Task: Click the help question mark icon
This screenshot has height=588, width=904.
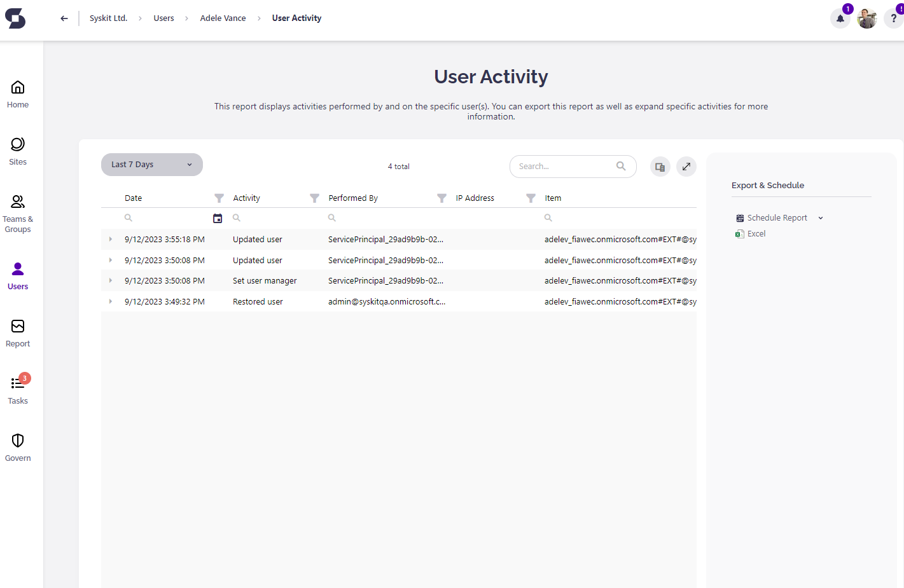Action: click(x=893, y=18)
